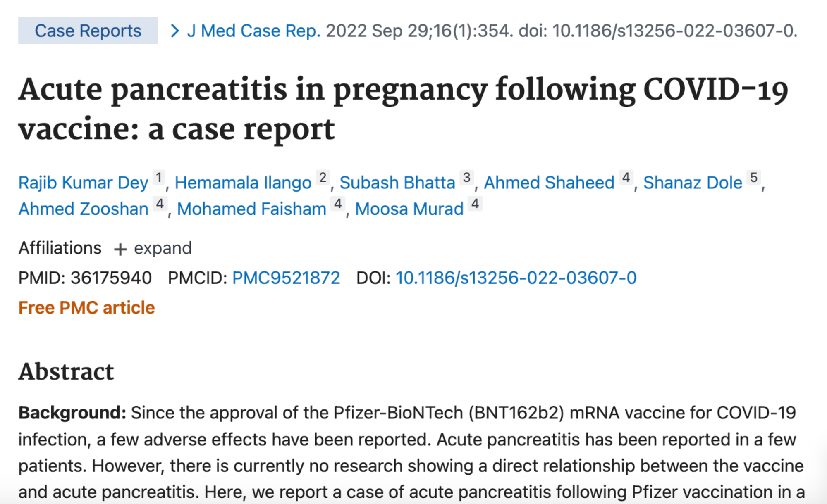Open the DOI link 10.1186/s13256-022-03607-0
This screenshot has width=827, height=504.
516,278
